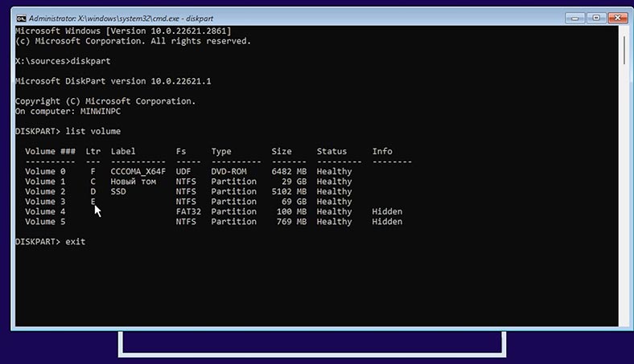The image size is (634, 364).
Task: Click drive letter 'D' in Volume 2 row
Action: 93,191
